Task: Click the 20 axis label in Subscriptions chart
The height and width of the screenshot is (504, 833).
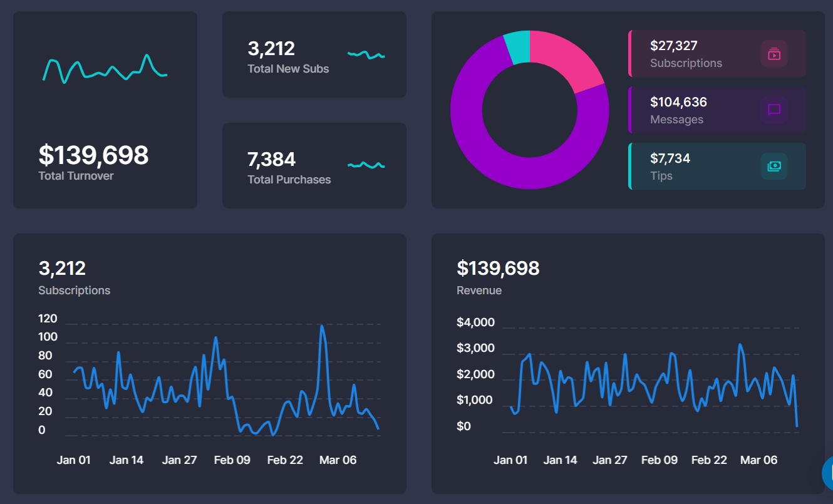Action: coord(45,411)
